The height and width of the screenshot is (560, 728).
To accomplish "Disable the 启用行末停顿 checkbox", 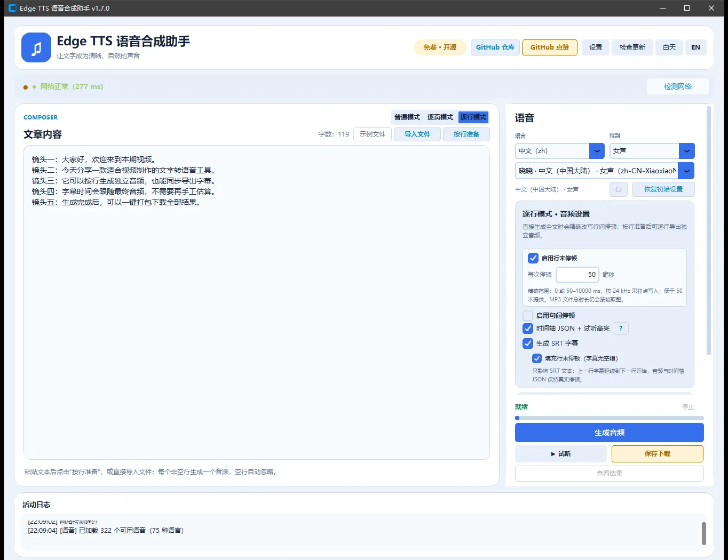I will [x=533, y=258].
